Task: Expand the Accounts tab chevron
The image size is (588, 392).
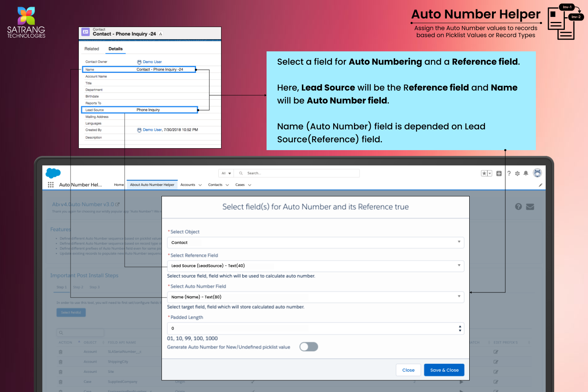Action: [x=200, y=185]
